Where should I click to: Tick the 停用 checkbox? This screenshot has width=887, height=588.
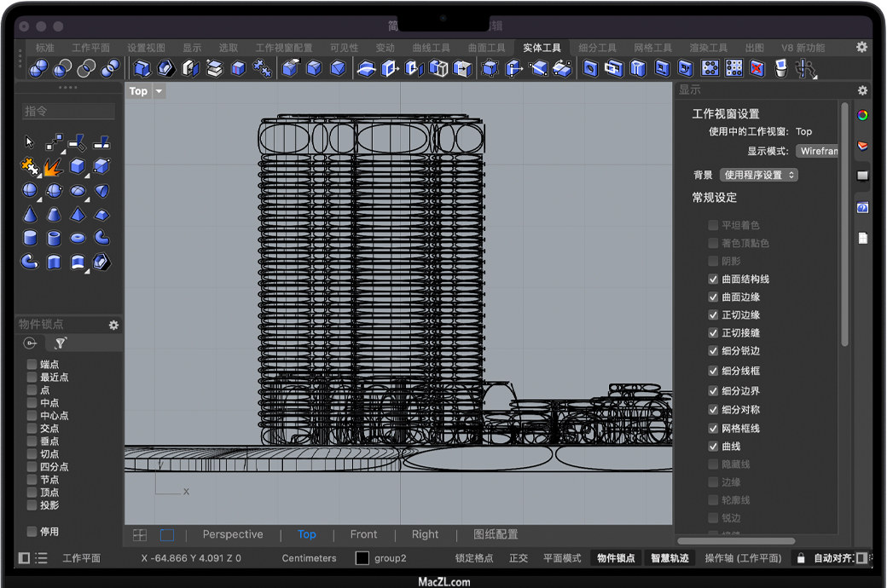(x=32, y=532)
